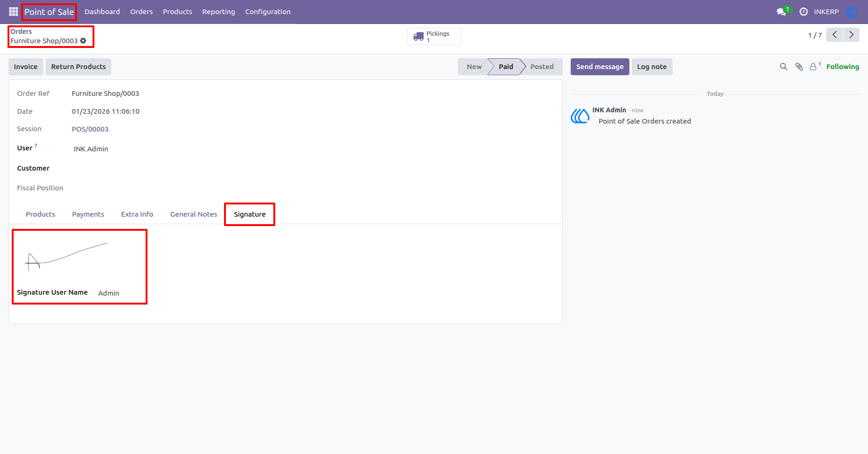Open the Configuration menu

coord(268,12)
